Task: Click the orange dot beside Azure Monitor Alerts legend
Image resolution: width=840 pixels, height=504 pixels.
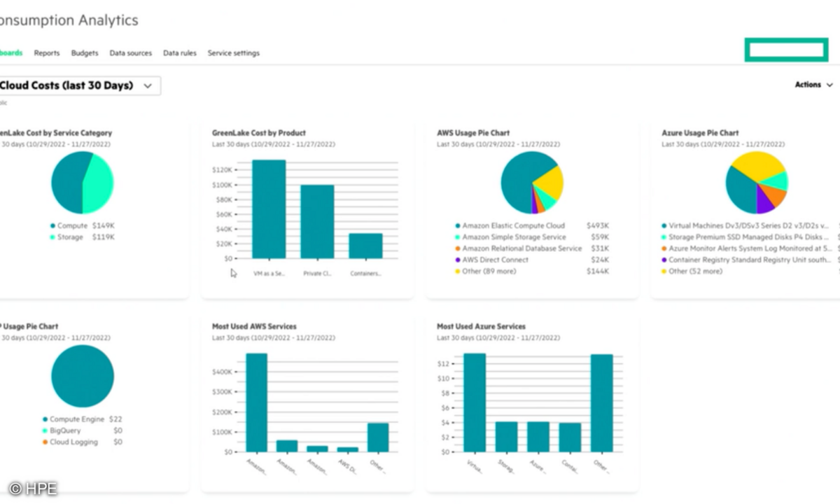Action: (664, 248)
